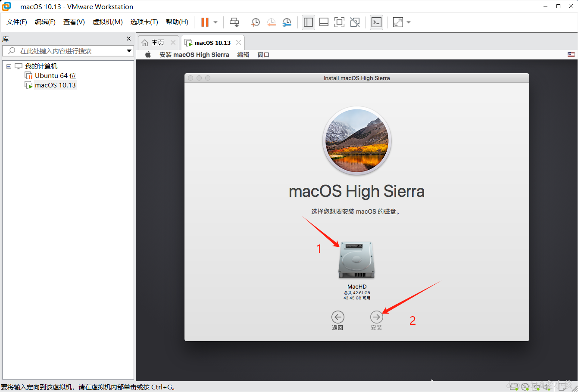Viewport: 578px width, 392px height.
Task: Click the CD/DVD drive status icon
Action: (x=525, y=387)
